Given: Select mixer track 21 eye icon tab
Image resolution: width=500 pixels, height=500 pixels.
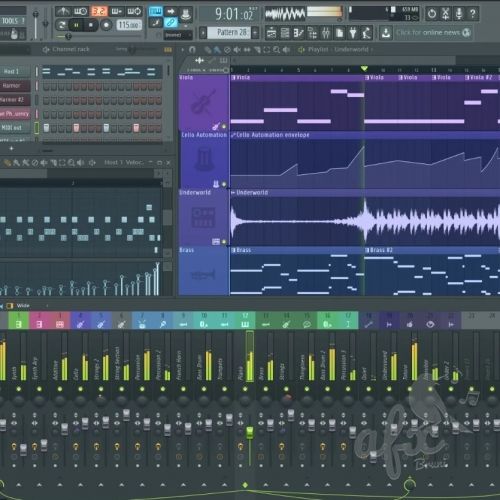Looking at the screenshot, I should (430, 321).
